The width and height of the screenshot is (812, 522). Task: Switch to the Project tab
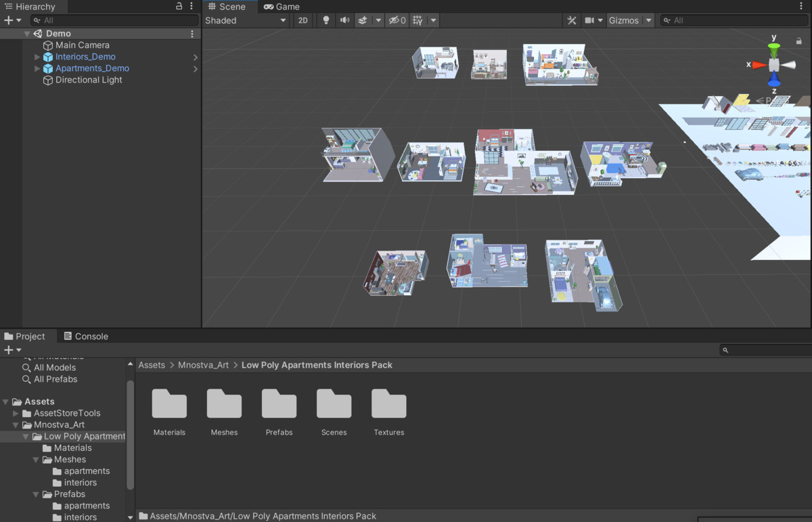tap(25, 336)
